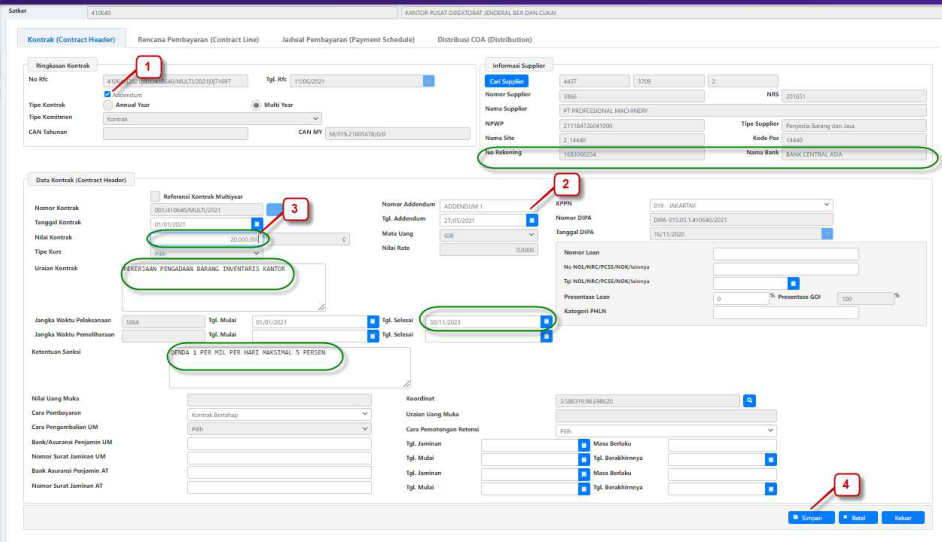Image resolution: width=942 pixels, height=542 pixels.
Task: Open calendar for Tgl. Mulai 01/01/2021
Action: click(370, 322)
